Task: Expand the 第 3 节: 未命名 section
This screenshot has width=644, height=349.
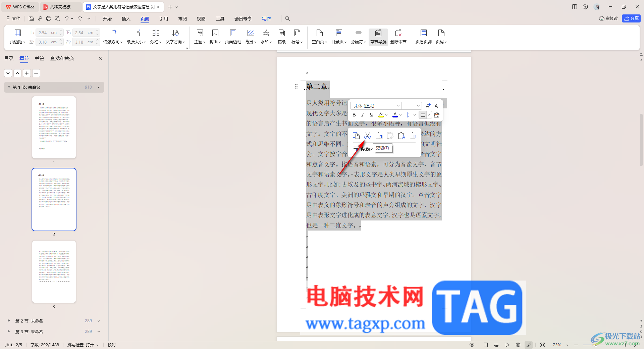Action: 9,332
